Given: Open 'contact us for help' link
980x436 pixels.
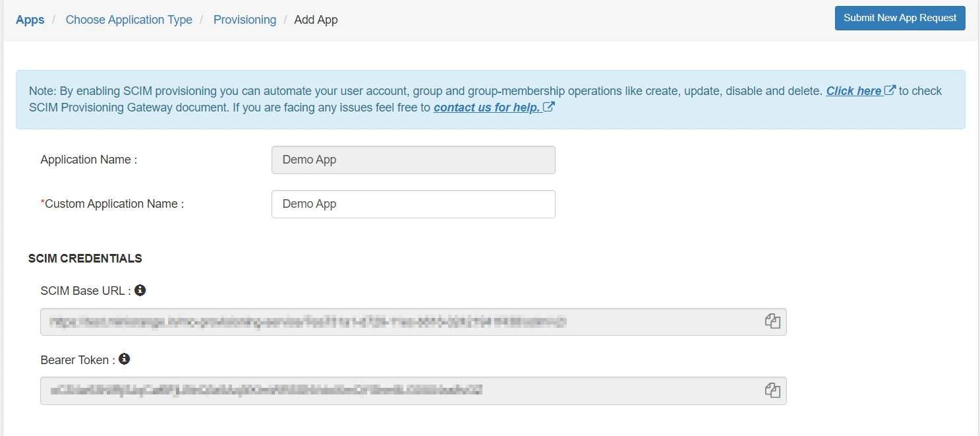Looking at the screenshot, I should click(487, 108).
